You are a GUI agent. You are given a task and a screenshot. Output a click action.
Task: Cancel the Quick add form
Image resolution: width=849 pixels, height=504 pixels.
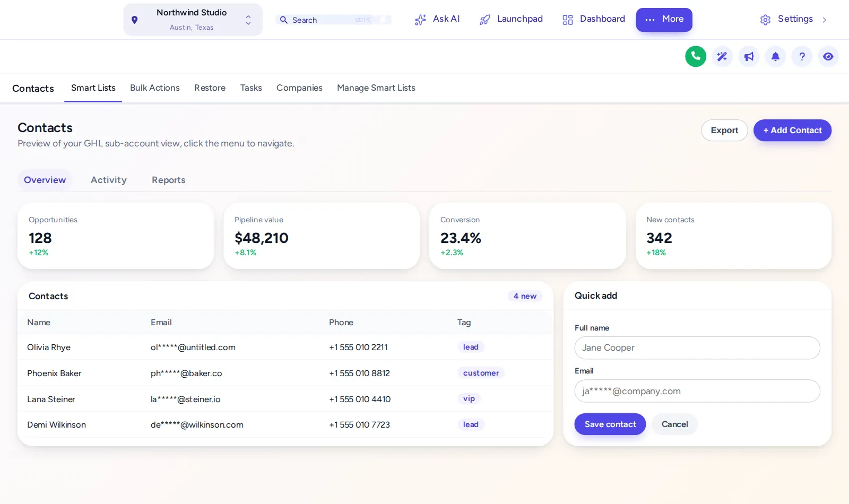pyautogui.click(x=674, y=424)
